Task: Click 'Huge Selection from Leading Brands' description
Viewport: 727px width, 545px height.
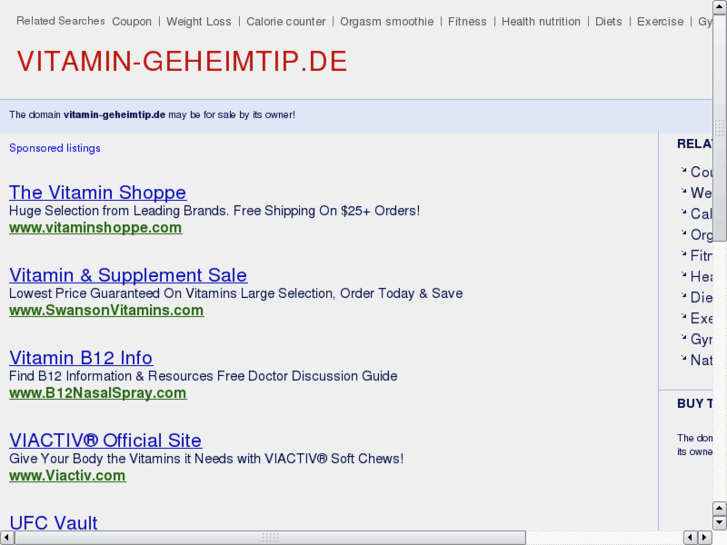Action: coord(214,211)
